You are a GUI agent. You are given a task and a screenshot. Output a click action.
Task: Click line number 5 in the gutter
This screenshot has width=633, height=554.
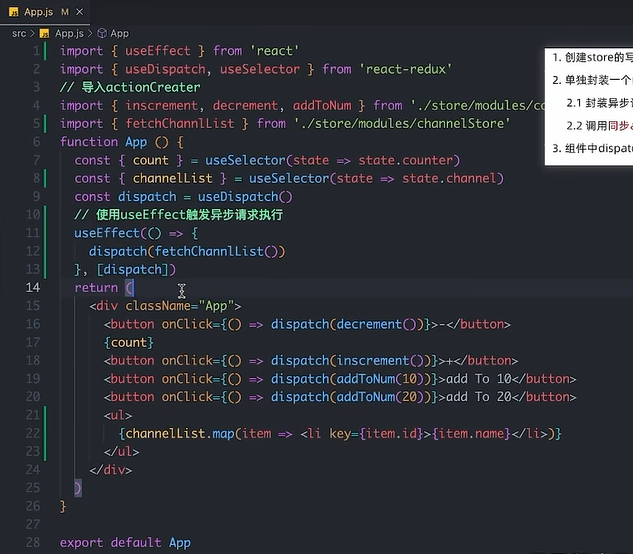pos(36,124)
